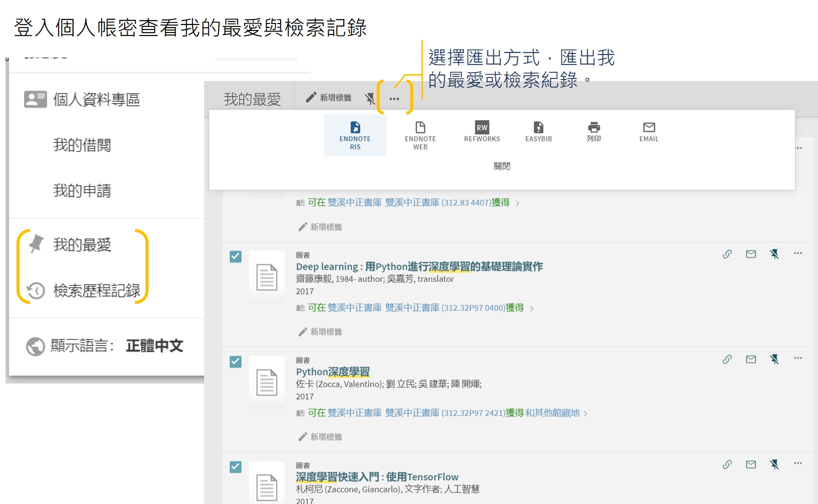This screenshot has height=504, width=818.
Task: Open 個人資料專區 in the sidebar
Action: 95,99
